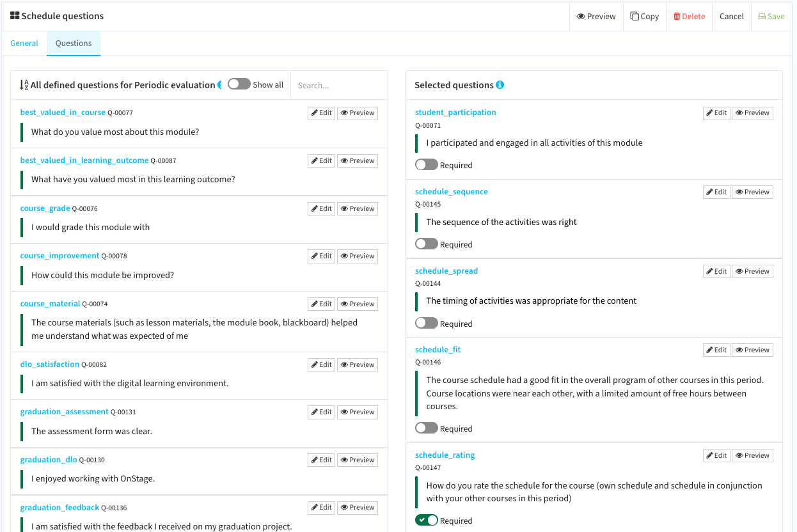
Task: Preview the best_valued_in_course question
Action: 358,113
